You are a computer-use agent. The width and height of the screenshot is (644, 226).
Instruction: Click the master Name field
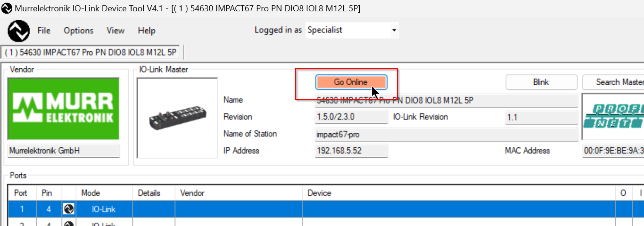coord(446,100)
